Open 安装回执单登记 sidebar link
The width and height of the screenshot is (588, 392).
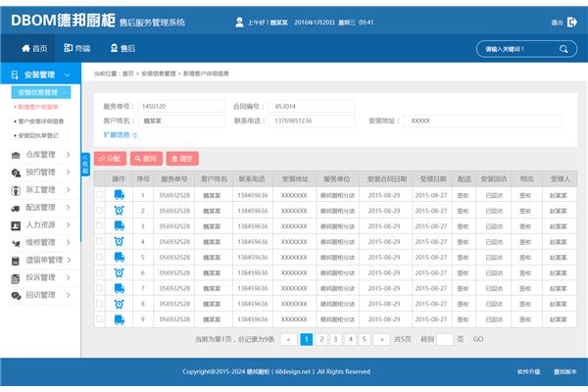click(x=38, y=135)
